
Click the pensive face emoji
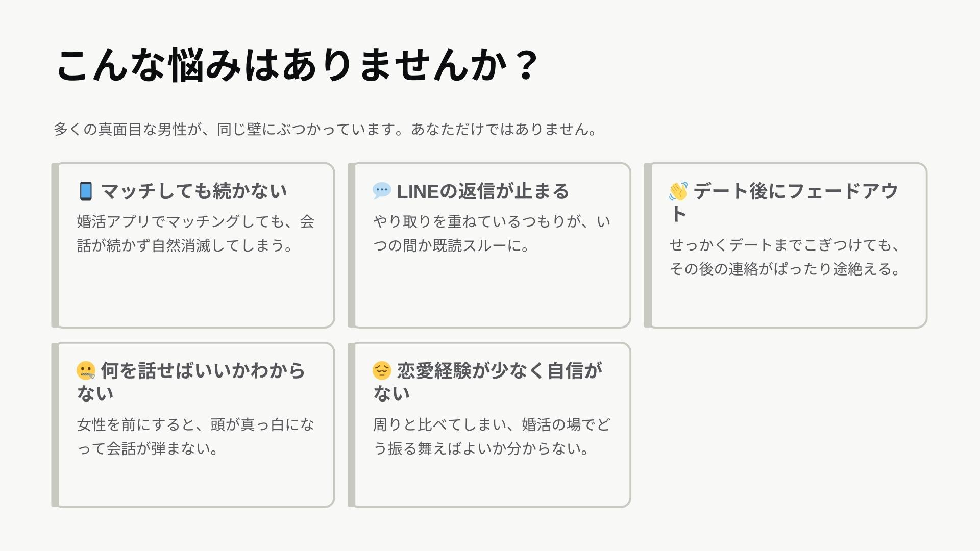pyautogui.click(x=382, y=371)
